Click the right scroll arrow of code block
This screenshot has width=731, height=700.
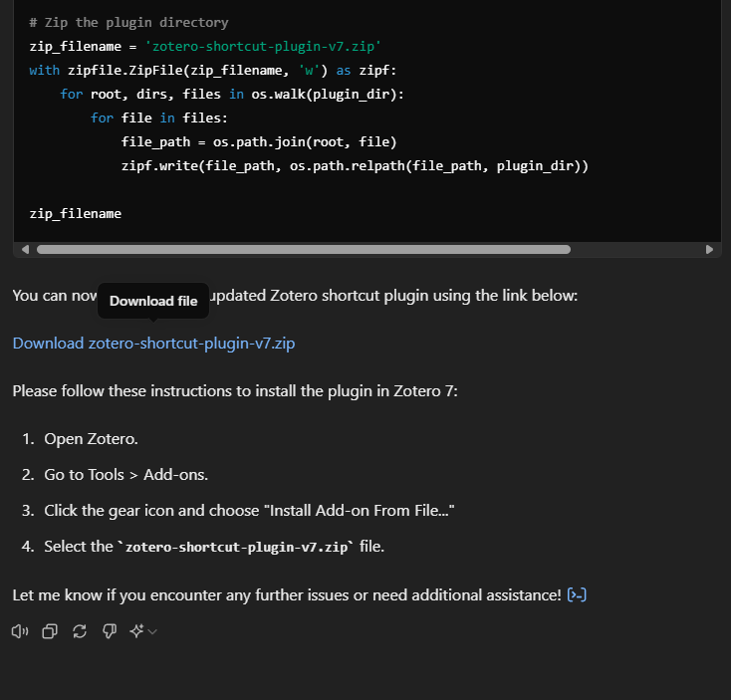(709, 250)
